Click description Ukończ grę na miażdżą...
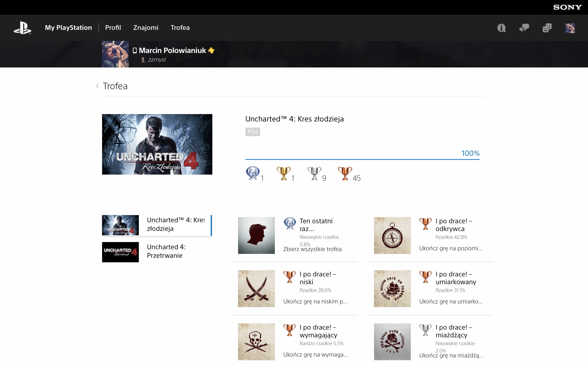 pos(451,356)
